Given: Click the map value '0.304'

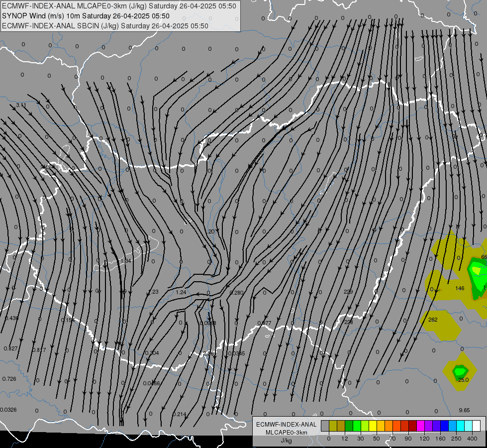Looking at the screenshot, I should click(x=152, y=353).
